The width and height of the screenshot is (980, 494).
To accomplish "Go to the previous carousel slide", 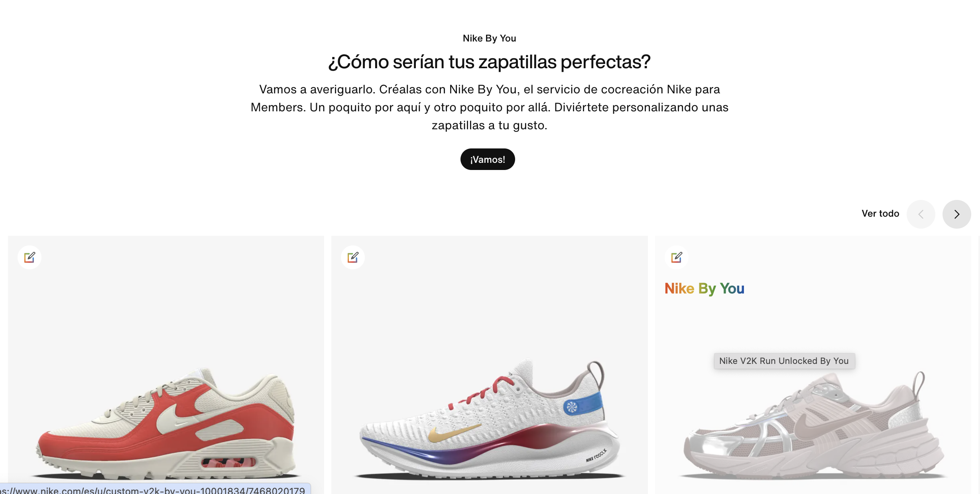I will tap(921, 214).
